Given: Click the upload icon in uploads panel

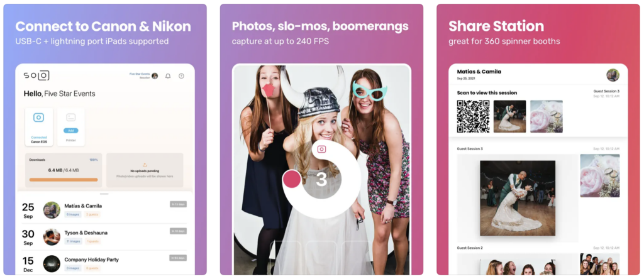Looking at the screenshot, I should [145, 165].
